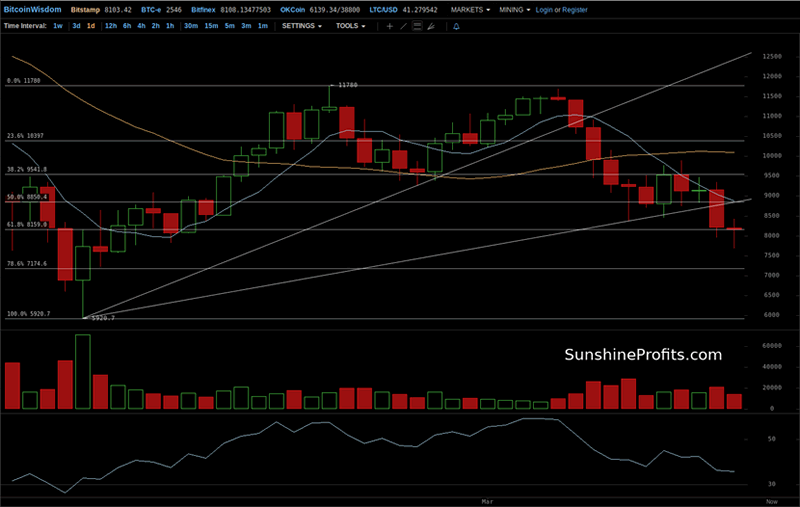800x507 pixels.
Task: Open the Bitfinex market link
Action: tap(203, 10)
